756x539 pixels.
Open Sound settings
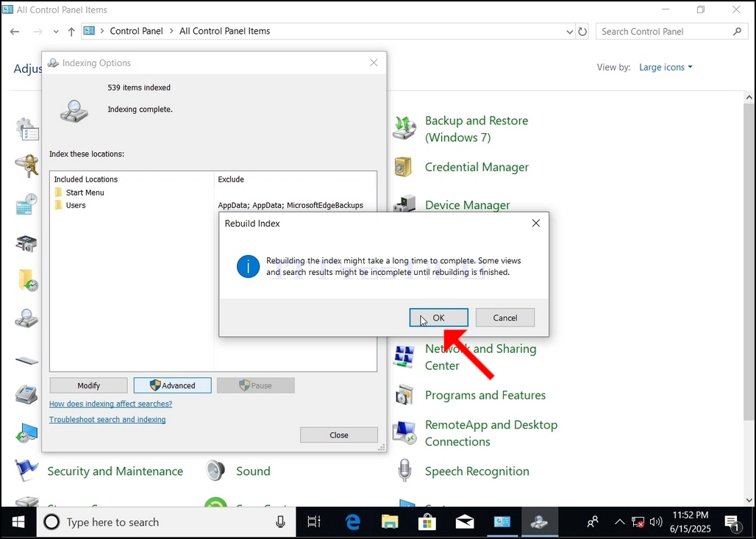point(253,471)
